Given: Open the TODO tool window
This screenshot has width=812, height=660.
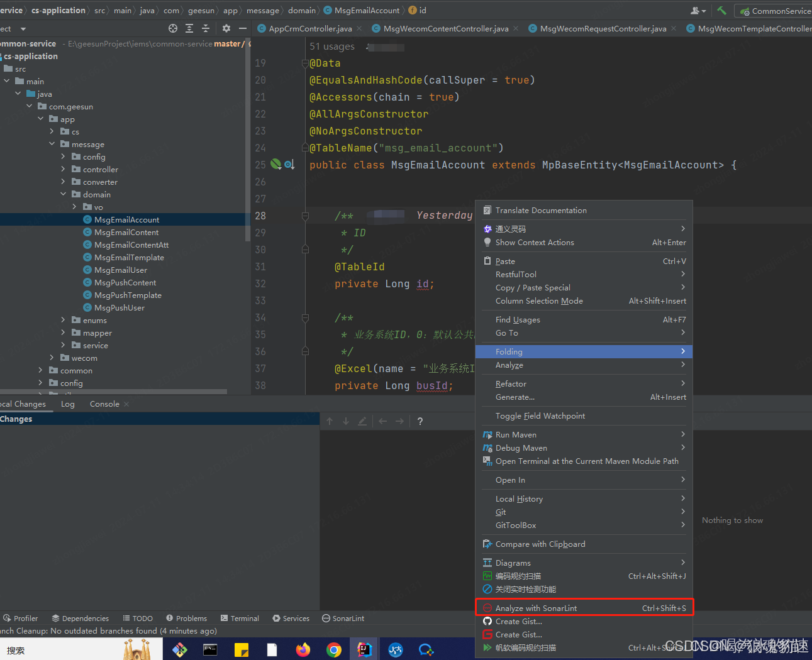Looking at the screenshot, I should (x=138, y=619).
